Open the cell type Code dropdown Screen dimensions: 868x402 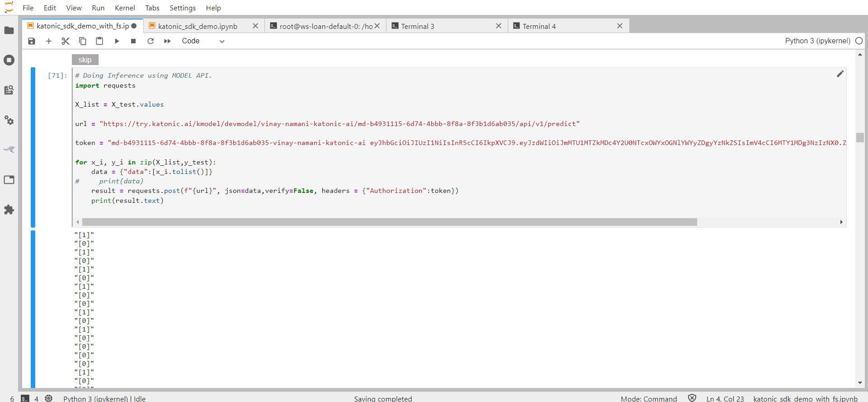(203, 41)
